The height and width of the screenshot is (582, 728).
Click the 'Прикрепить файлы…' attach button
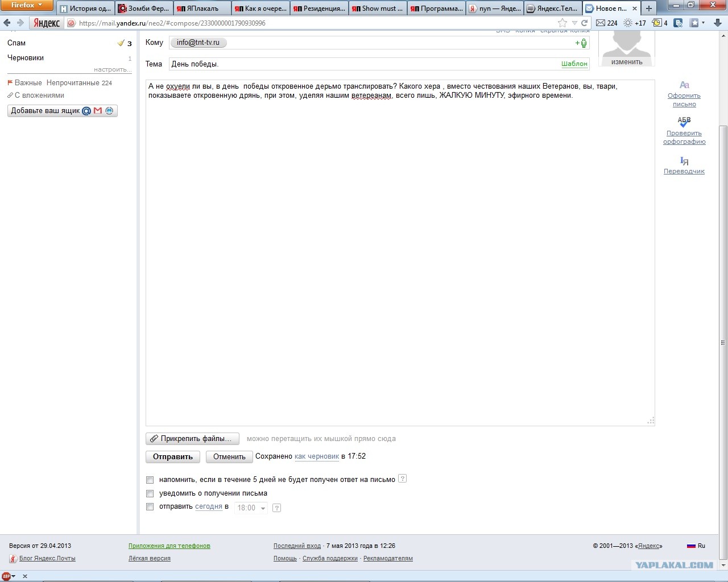[192, 439]
